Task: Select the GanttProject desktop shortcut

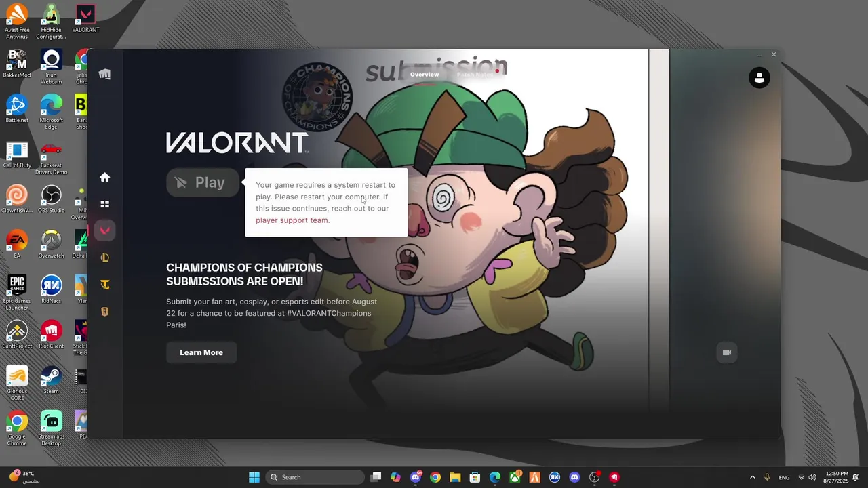Action: click(17, 335)
